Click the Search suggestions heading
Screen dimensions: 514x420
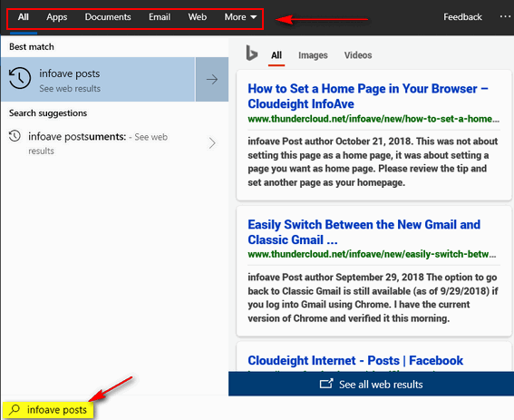pos(48,113)
